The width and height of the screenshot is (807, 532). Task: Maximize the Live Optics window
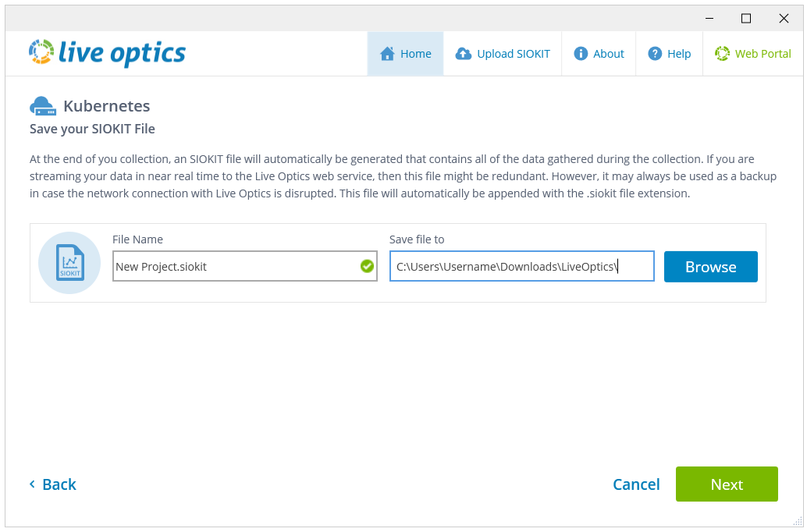click(746, 19)
